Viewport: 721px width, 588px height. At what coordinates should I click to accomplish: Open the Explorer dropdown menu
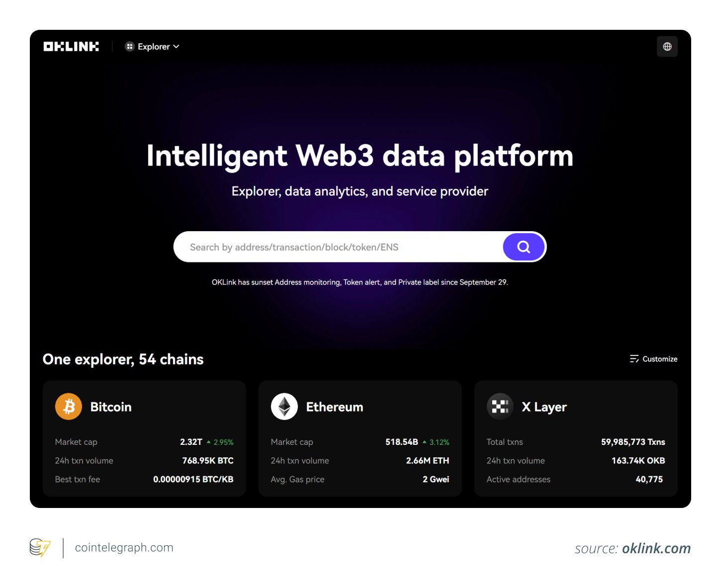point(153,47)
